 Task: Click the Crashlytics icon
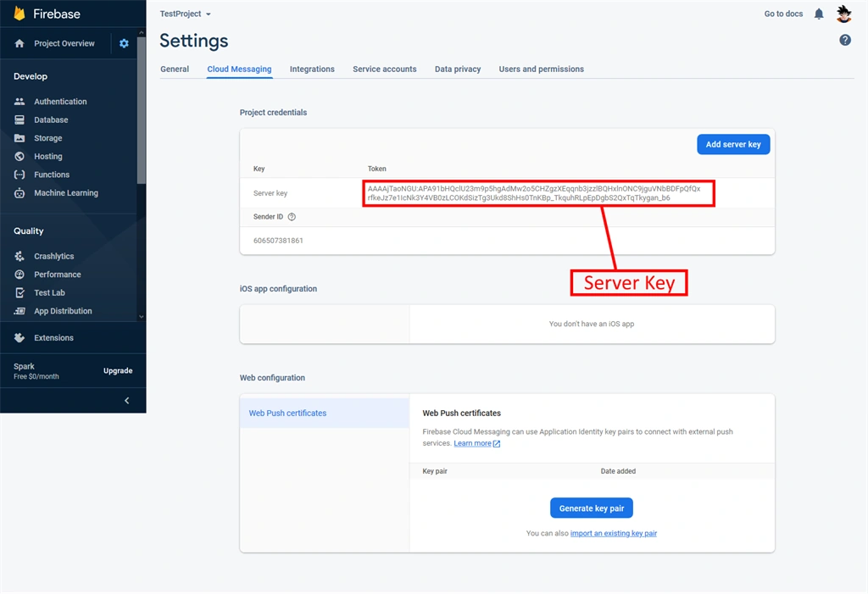click(19, 256)
